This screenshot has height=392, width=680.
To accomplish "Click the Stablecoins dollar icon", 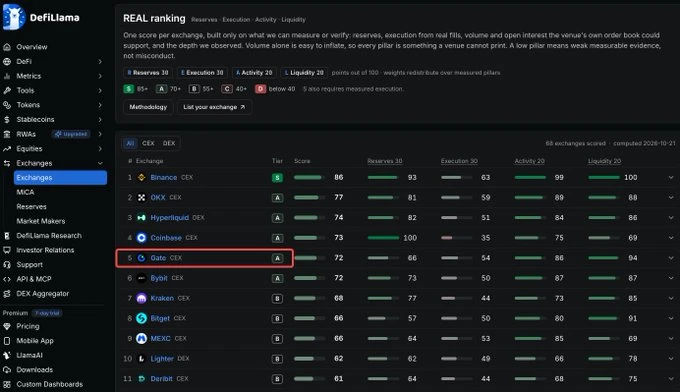I will [x=7, y=120].
